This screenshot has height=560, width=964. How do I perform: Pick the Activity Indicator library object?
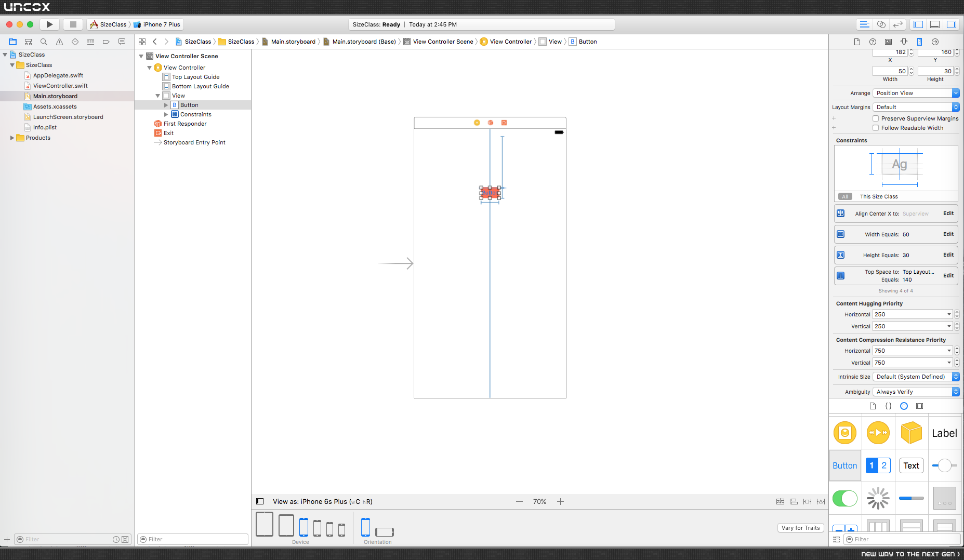pyautogui.click(x=878, y=498)
